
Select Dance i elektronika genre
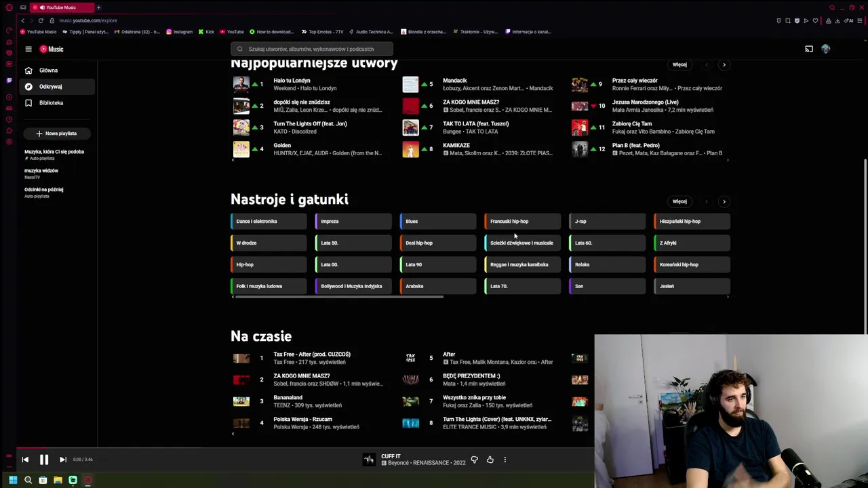click(x=269, y=222)
